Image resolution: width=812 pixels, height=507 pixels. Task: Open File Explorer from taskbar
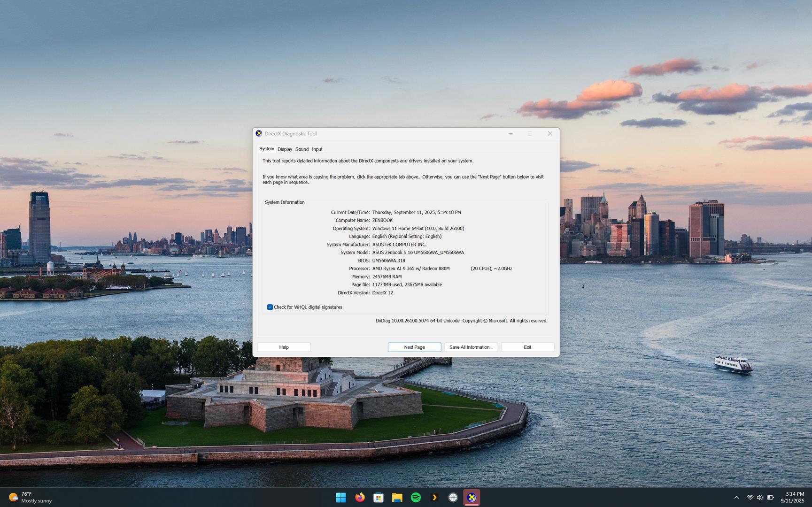[397, 498]
